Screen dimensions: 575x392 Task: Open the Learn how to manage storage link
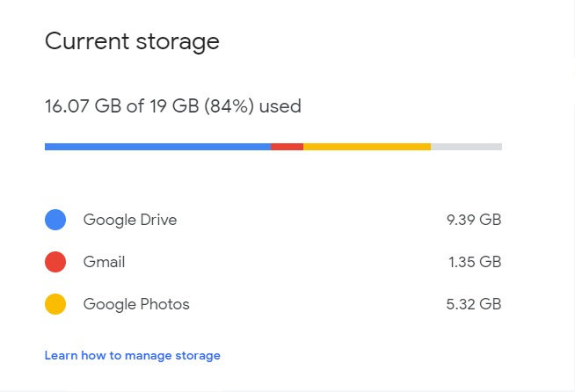133,355
